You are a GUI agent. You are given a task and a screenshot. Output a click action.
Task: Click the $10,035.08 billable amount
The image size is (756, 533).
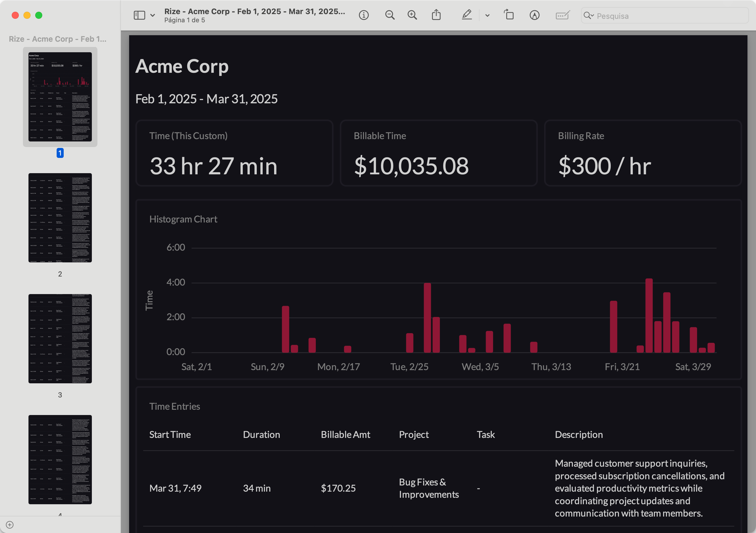pos(411,166)
